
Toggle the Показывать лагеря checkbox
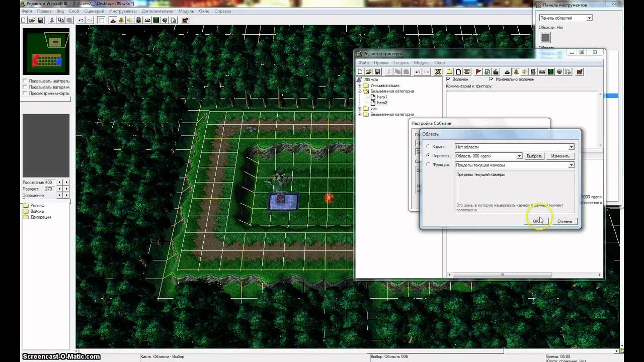click(25, 87)
